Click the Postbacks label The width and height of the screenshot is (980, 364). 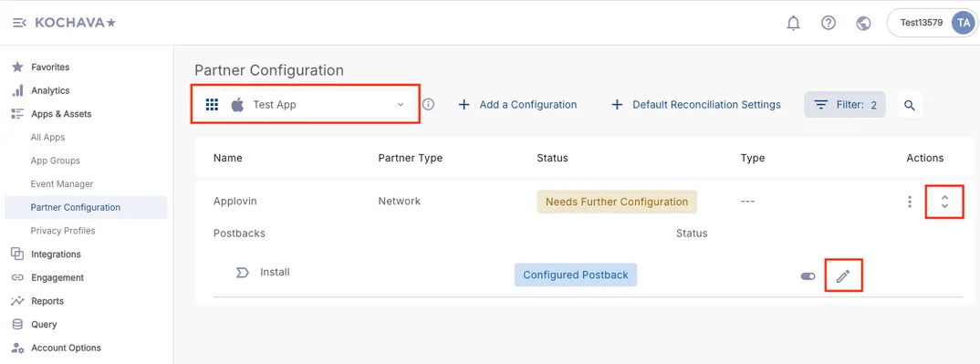[239, 233]
